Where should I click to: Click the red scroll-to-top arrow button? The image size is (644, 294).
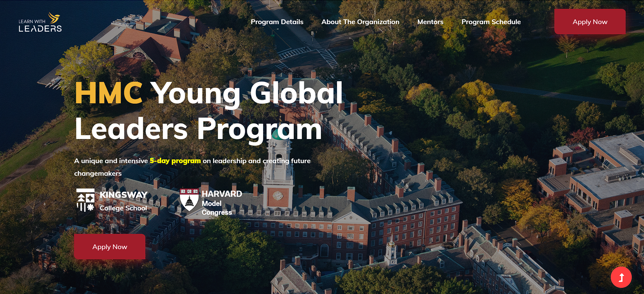pos(621,277)
